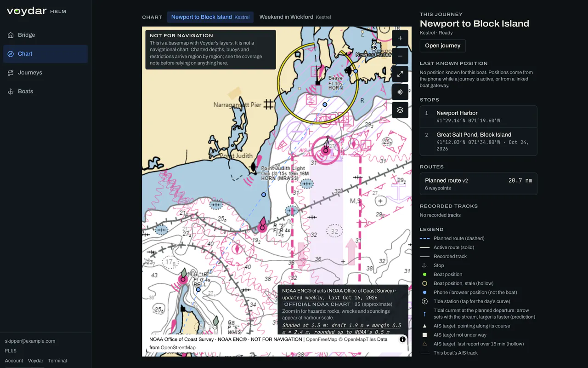Screen dimensions: 588x368
Task: Click the Chart compass icon in sidebar
Action: tap(11, 54)
